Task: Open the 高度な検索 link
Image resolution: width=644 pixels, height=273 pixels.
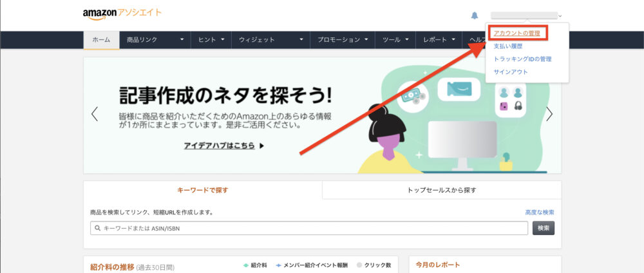Action: pos(540,212)
